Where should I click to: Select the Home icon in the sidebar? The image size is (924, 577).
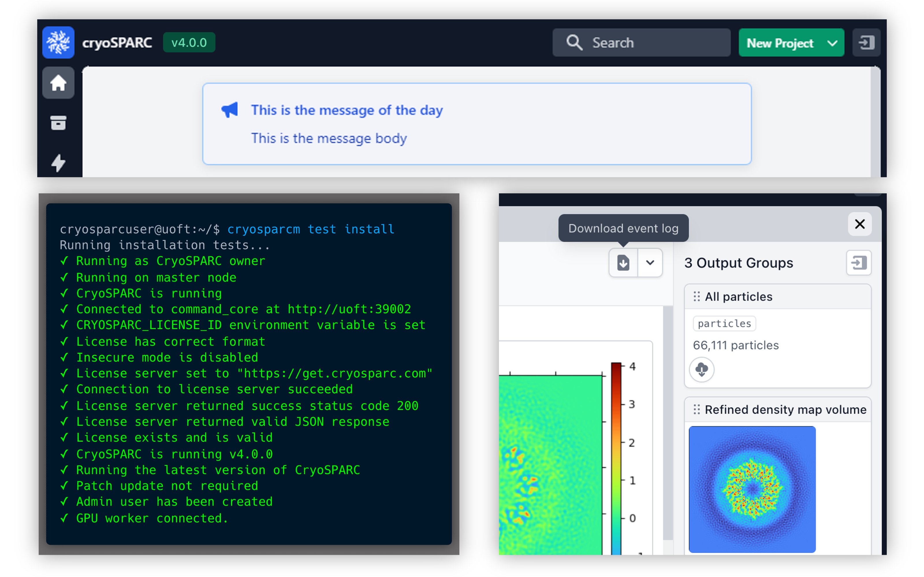point(58,83)
